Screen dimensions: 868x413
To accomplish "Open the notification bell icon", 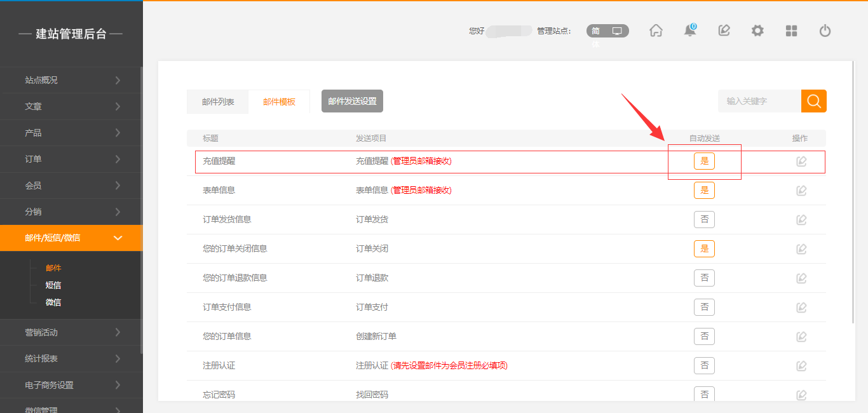I will tap(690, 30).
